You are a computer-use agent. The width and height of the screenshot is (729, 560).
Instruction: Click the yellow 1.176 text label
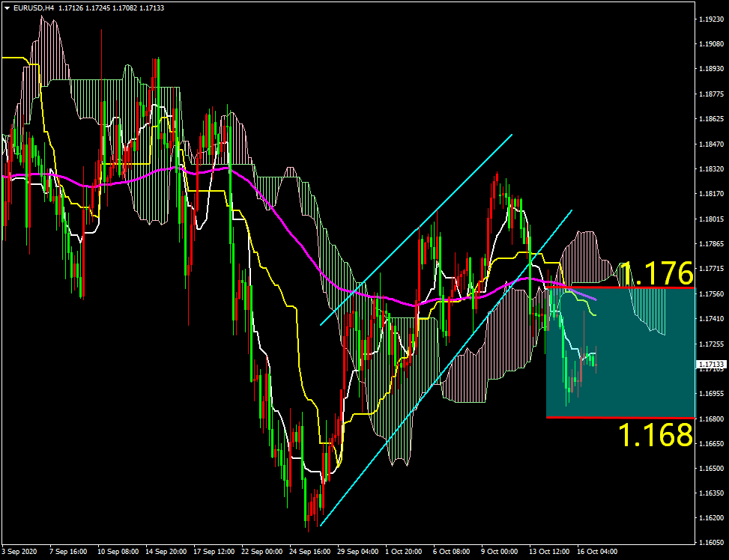[656, 271]
